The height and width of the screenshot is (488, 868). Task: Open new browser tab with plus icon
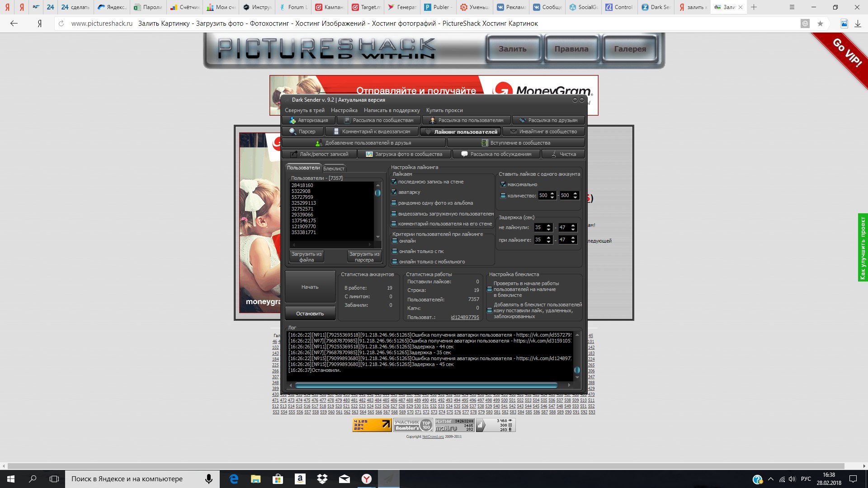pyautogui.click(x=754, y=7)
